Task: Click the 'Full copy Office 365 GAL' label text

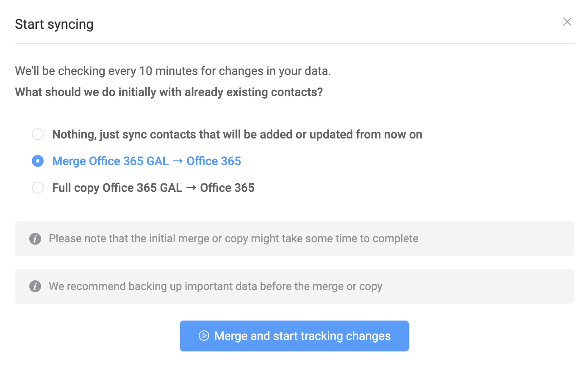Action: pos(153,188)
